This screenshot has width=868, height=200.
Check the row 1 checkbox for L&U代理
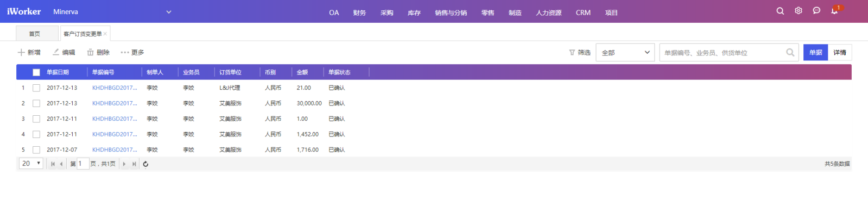tap(36, 88)
